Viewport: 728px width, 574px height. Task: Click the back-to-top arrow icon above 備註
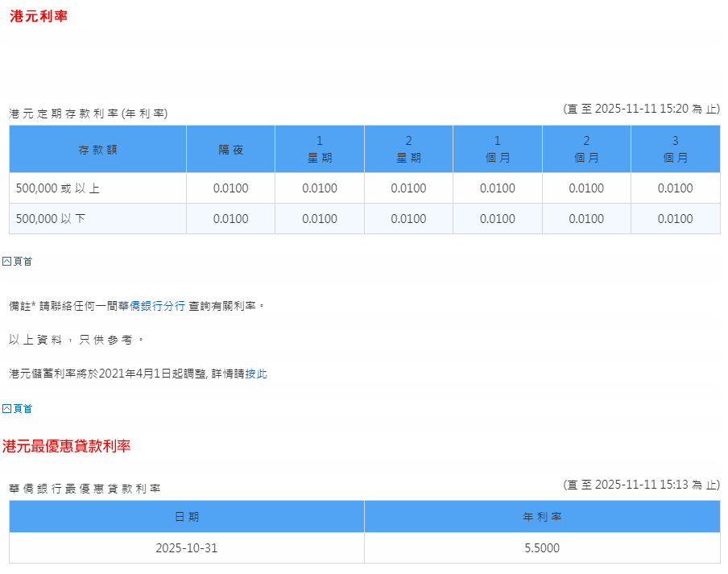point(7,261)
